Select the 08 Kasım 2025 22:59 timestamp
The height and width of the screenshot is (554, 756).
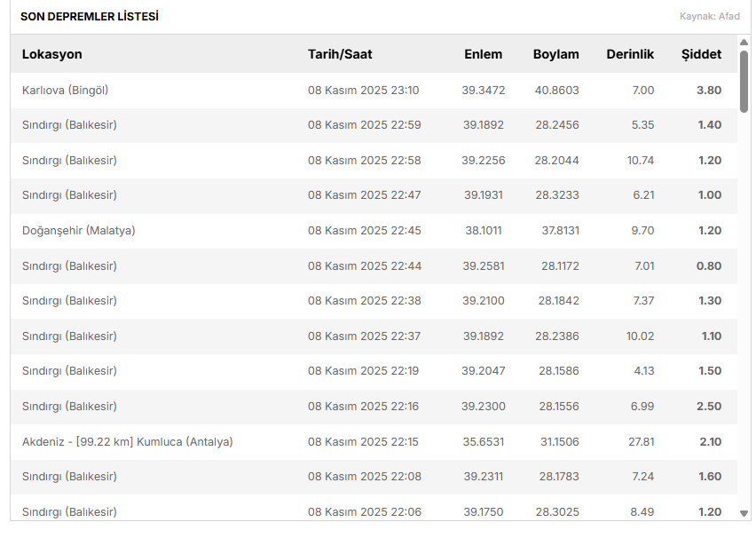click(364, 125)
